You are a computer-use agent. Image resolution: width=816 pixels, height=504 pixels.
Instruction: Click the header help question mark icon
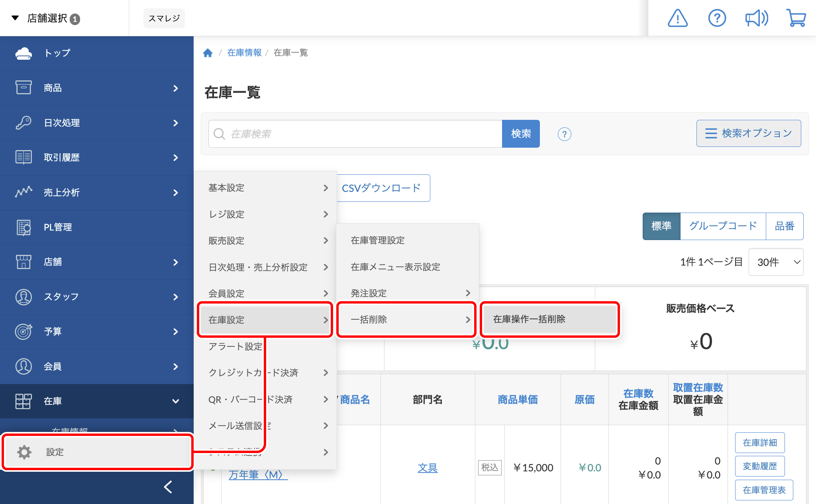717,18
